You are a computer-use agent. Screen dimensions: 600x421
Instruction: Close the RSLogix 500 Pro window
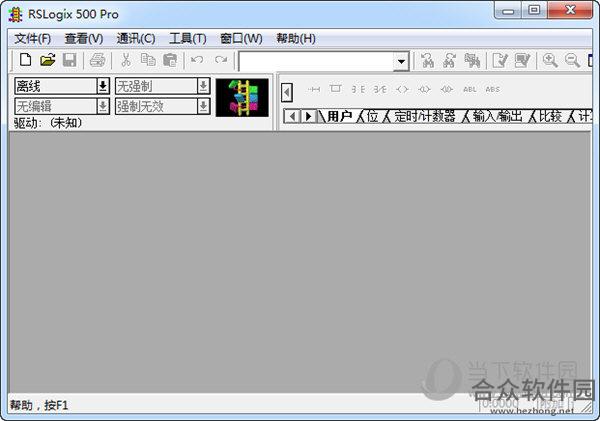[570, 10]
